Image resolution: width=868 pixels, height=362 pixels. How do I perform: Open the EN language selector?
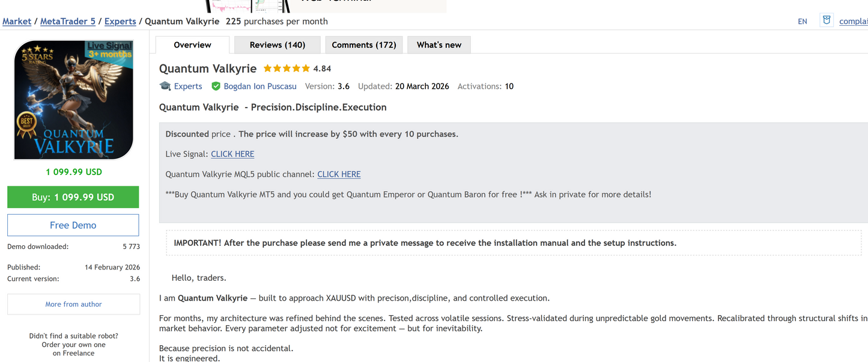[803, 21]
